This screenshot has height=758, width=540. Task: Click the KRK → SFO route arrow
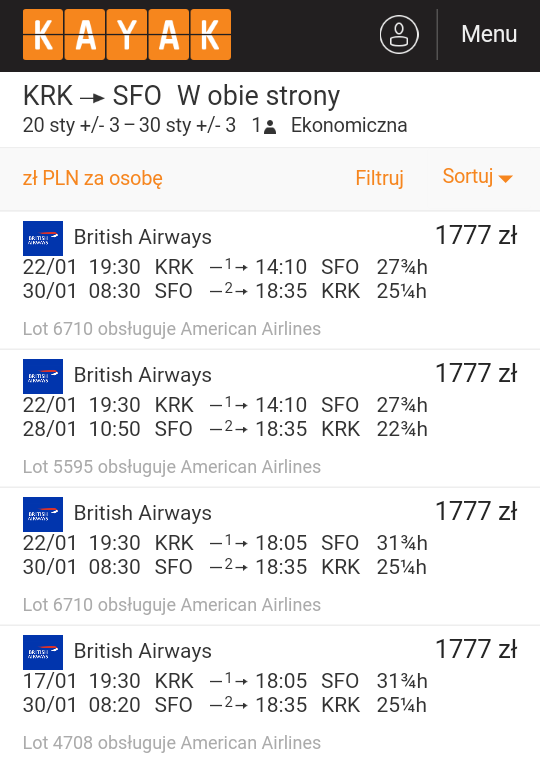click(x=92, y=98)
